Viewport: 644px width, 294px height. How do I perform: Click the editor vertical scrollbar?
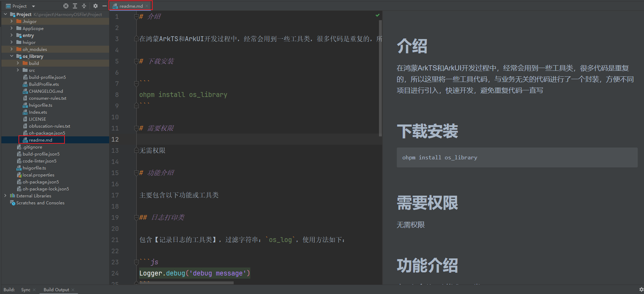point(380,78)
